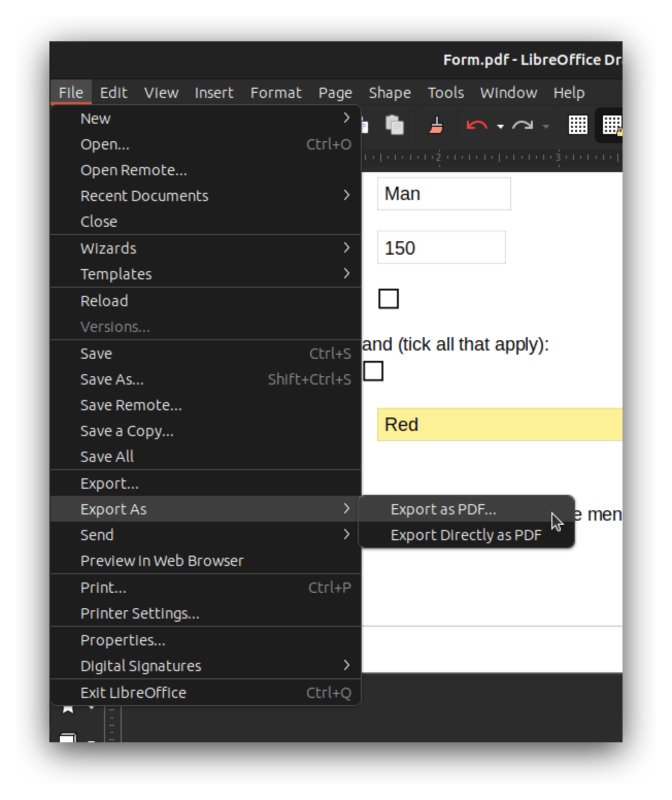Select Export... menu entry
This screenshot has width=672, height=800.
206,484
